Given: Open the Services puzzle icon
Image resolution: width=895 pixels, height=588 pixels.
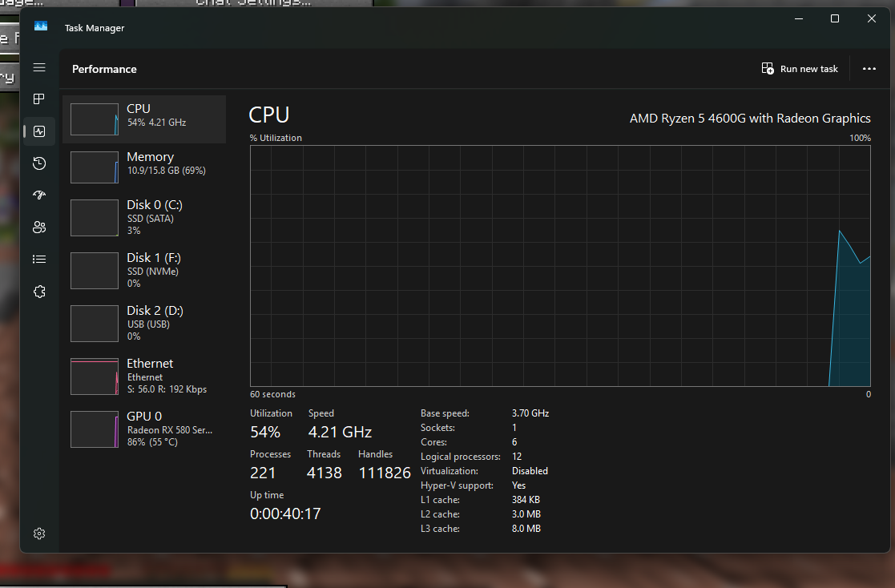Looking at the screenshot, I should click(39, 292).
